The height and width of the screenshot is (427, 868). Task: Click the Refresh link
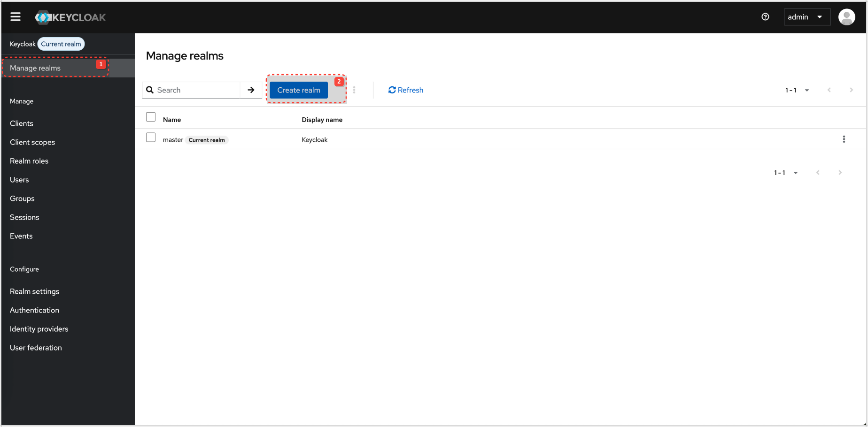410,90
